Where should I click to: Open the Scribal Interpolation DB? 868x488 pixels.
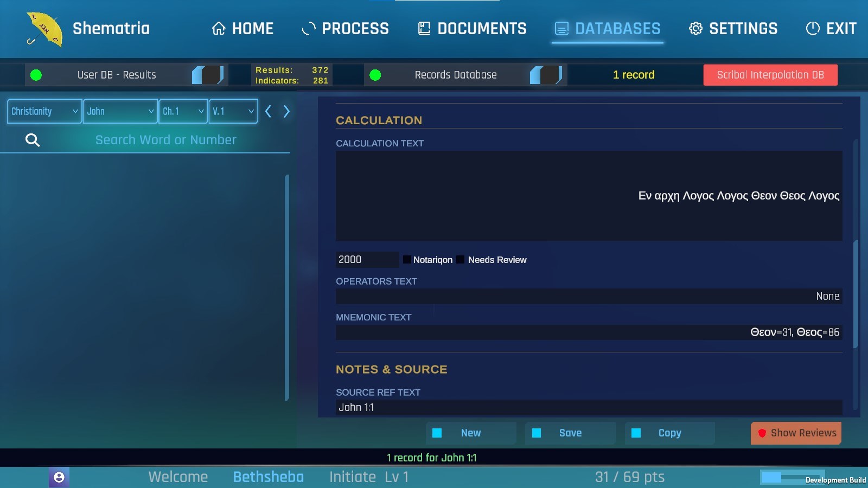tap(770, 75)
